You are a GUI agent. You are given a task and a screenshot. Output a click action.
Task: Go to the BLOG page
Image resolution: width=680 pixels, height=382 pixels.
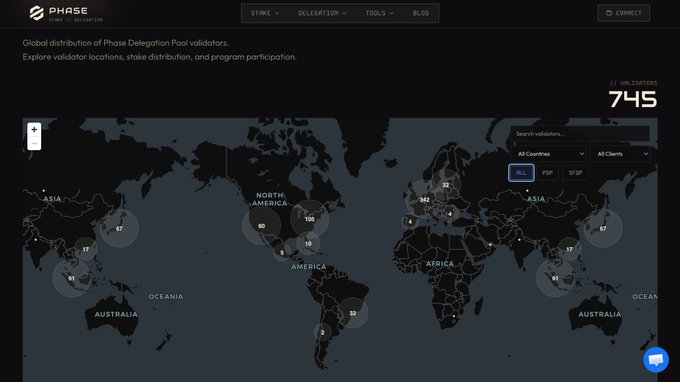click(421, 13)
